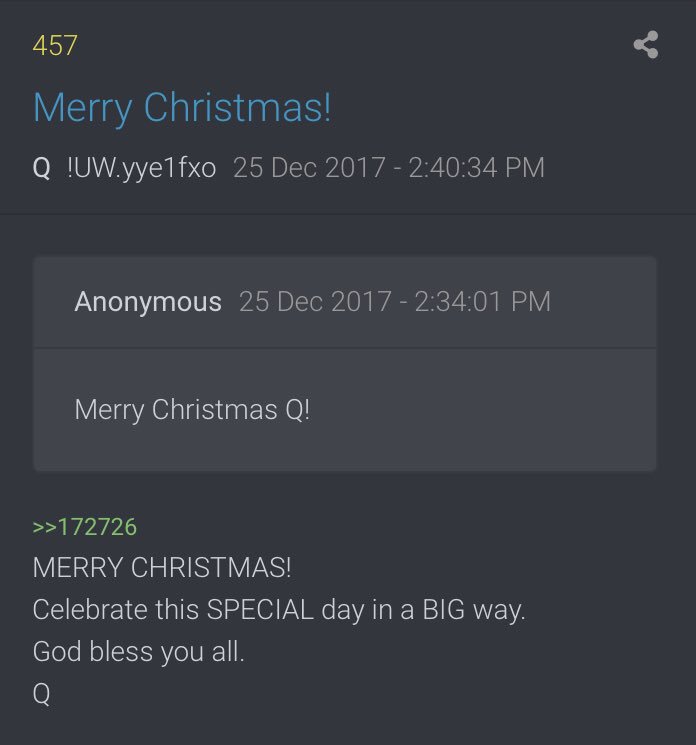Click the quoted post's 2:34:01 PM timestamp
The image size is (696, 745).
483,302
